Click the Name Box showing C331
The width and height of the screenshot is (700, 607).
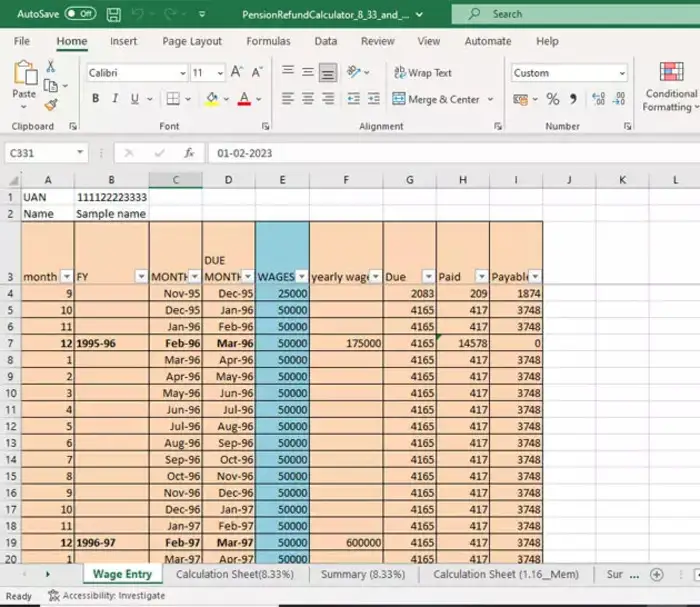click(40, 153)
